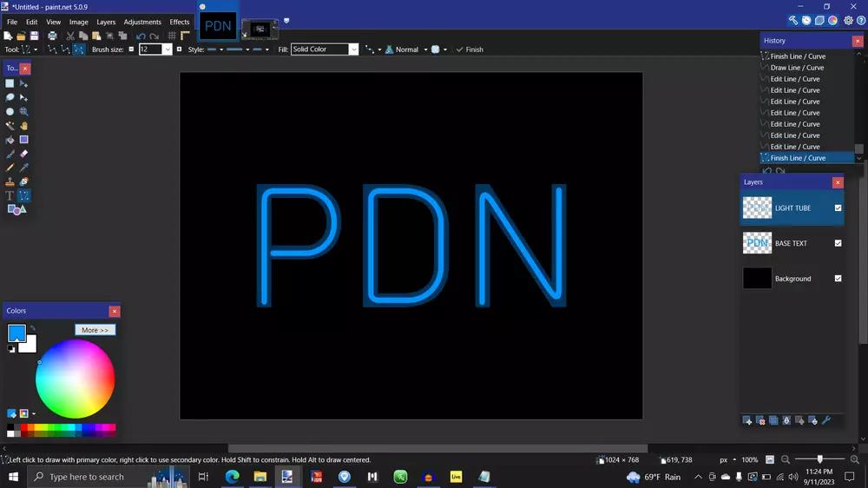Select the Gradient tool
This screenshot has width=868, height=488.
point(23,140)
